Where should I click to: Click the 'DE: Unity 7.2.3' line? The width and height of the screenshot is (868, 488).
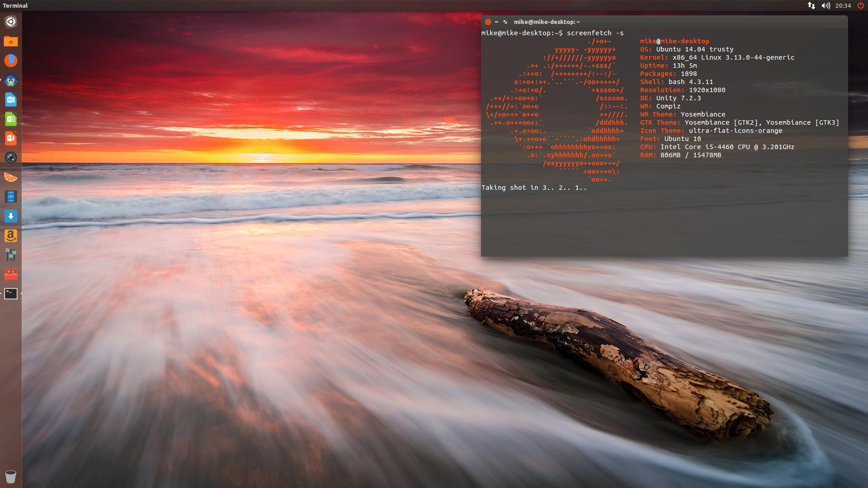coord(670,98)
